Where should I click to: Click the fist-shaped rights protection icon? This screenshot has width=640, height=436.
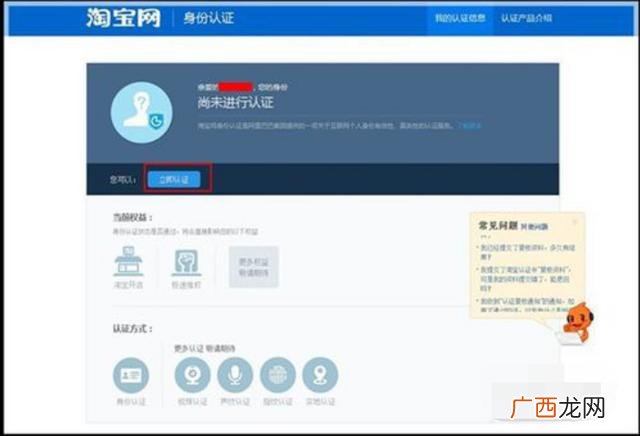(186, 262)
